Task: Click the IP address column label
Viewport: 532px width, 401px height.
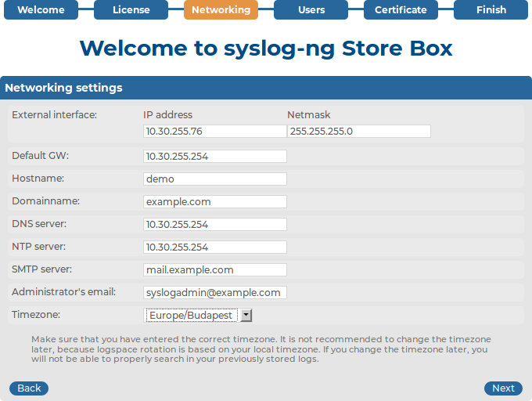Action: pyautogui.click(x=167, y=115)
